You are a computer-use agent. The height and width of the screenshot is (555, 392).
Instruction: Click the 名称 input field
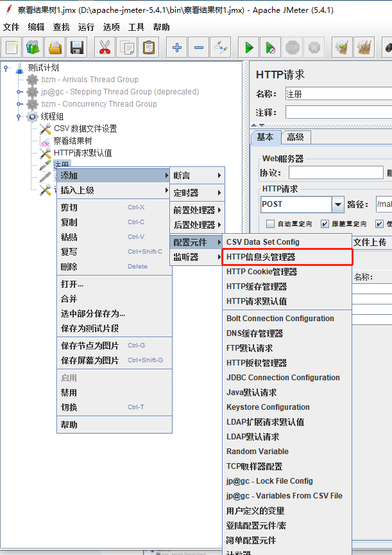(338, 94)
